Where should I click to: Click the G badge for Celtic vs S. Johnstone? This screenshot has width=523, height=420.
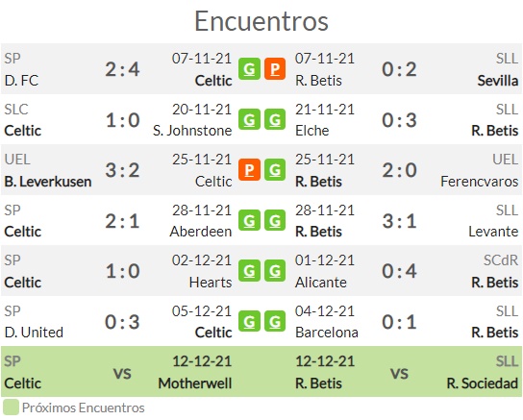pos(249,120)
